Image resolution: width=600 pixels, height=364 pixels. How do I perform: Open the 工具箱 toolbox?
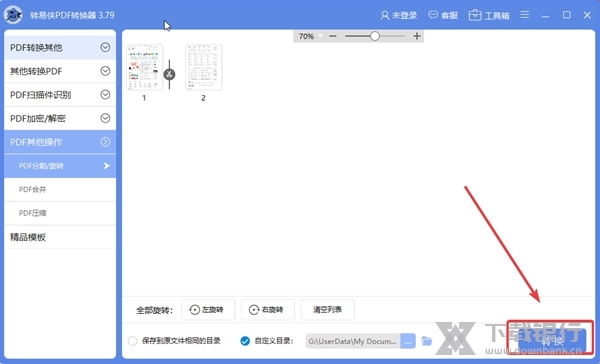click(489, 15)
